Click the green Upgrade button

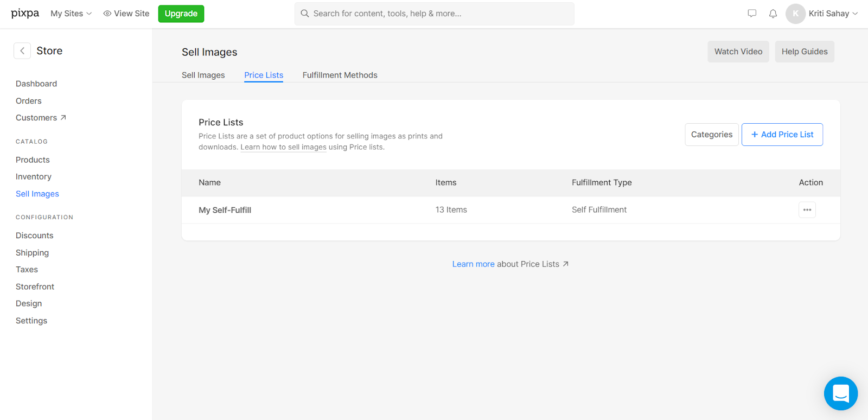pyautogui.click(x=181, y=14)
